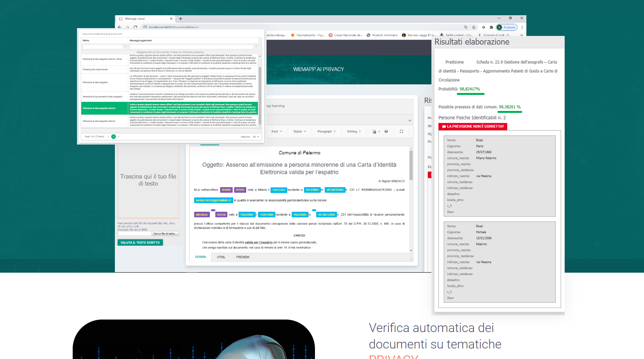Viewport: 644px width, 359px height.
Task: Open Decreto Legge 81 bookmark
Action: [x=419, y=35]
